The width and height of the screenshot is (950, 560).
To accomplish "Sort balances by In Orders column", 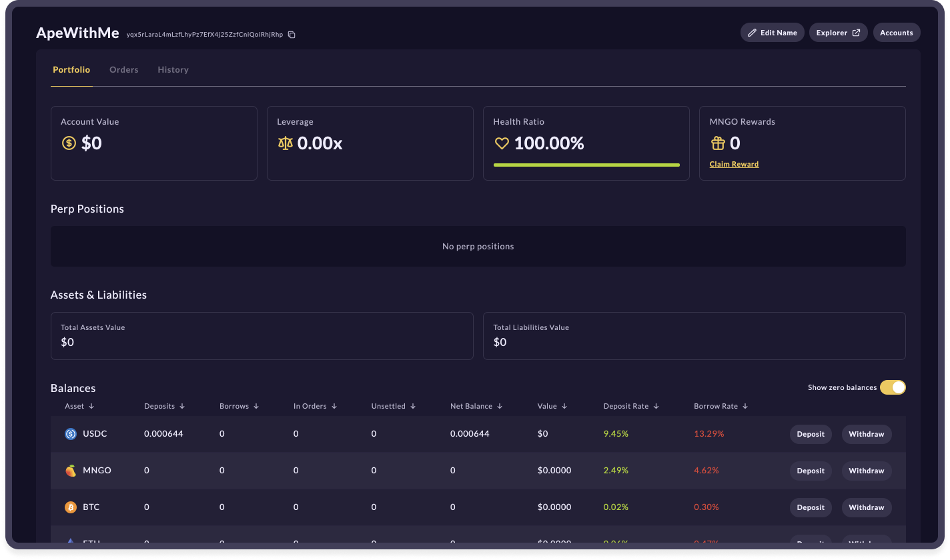I will click(x=316, y=406).
